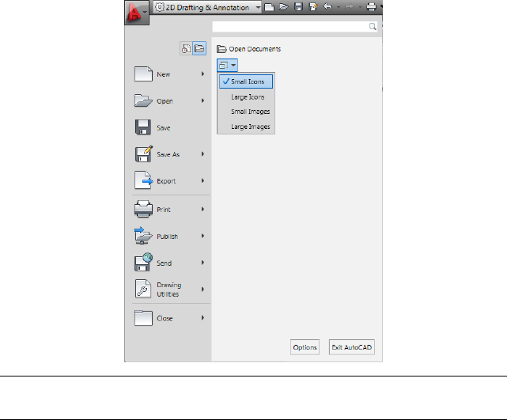Click the Close folder icon in menu

143,318
